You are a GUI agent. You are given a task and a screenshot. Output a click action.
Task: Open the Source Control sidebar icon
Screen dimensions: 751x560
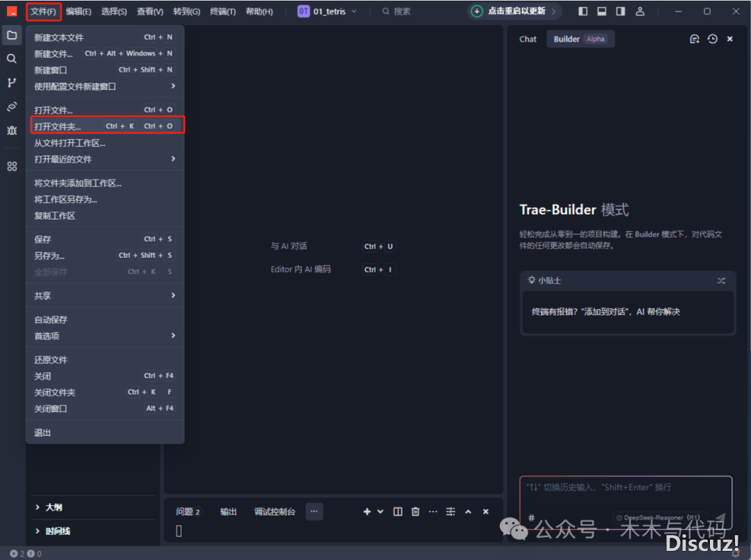12,83
